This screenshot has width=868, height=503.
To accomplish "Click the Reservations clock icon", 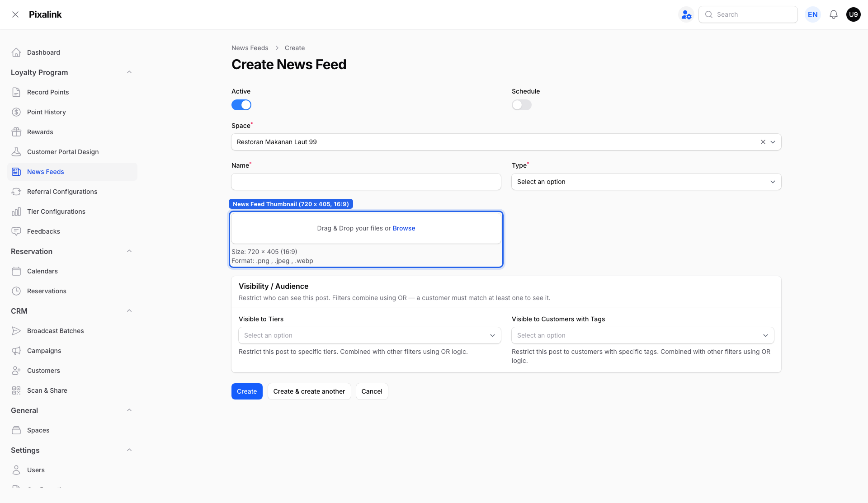I will point(16,291).
